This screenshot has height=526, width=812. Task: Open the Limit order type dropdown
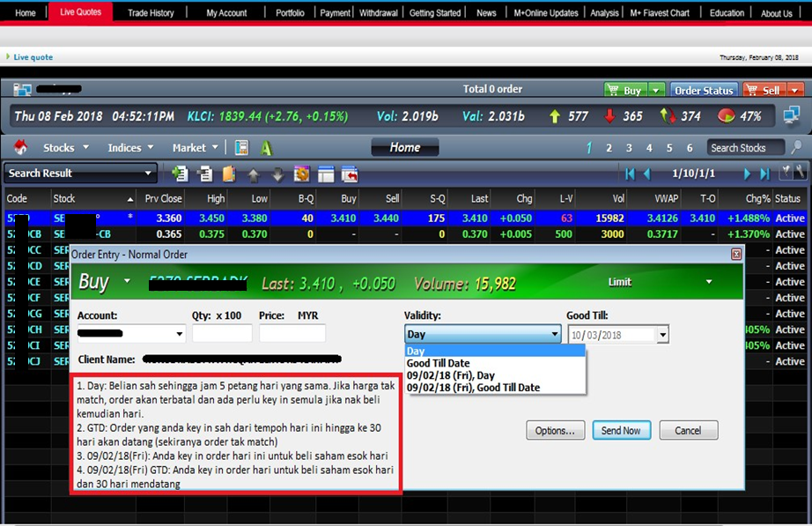[709, 283]
